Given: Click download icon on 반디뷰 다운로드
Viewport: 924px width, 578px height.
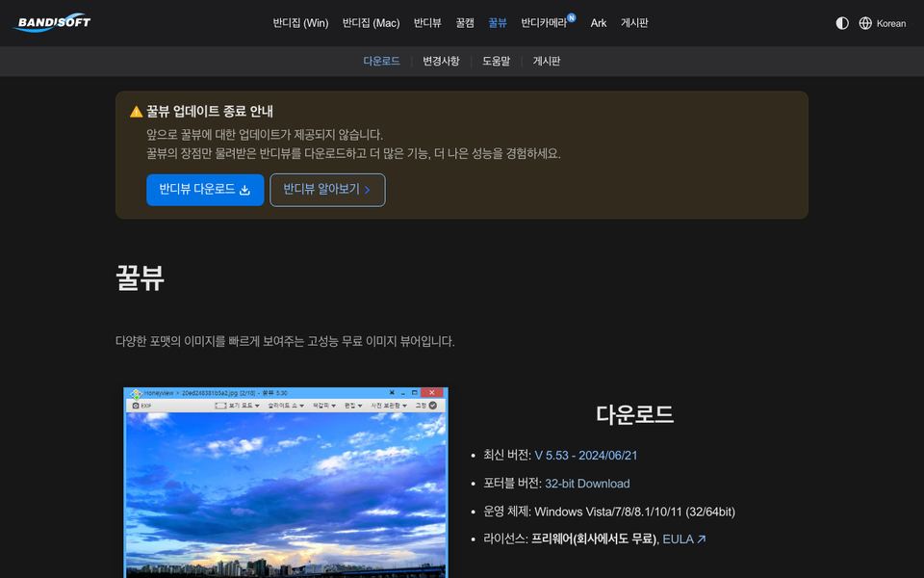Looking at the screenshot, I should pyautogui.click(x=245, y=190).
